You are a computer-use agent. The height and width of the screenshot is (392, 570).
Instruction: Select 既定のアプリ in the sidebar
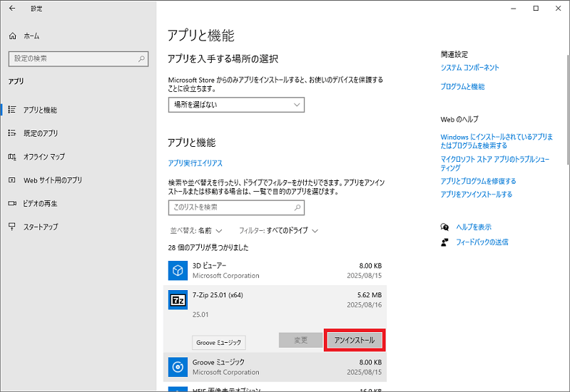41,133
